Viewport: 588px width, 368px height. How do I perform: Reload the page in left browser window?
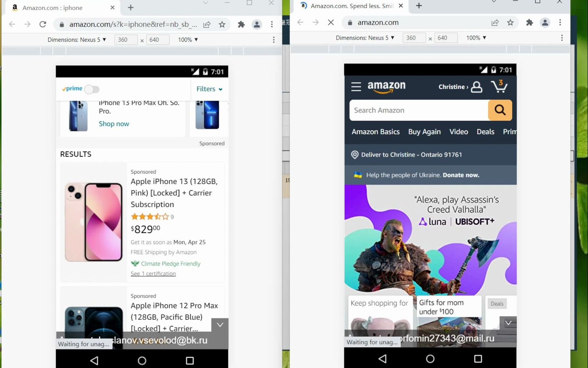[x=43, y=24]
